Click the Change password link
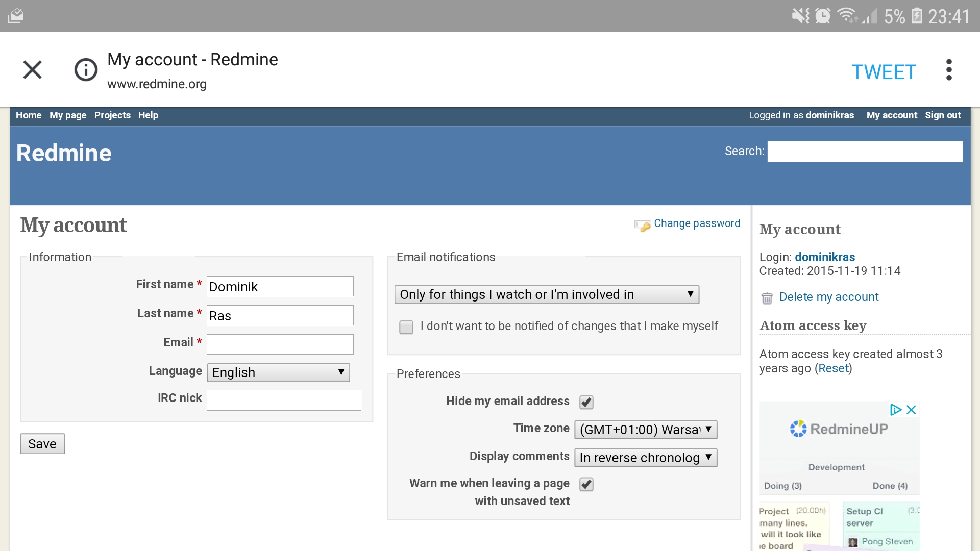 (x=697, y=223)
